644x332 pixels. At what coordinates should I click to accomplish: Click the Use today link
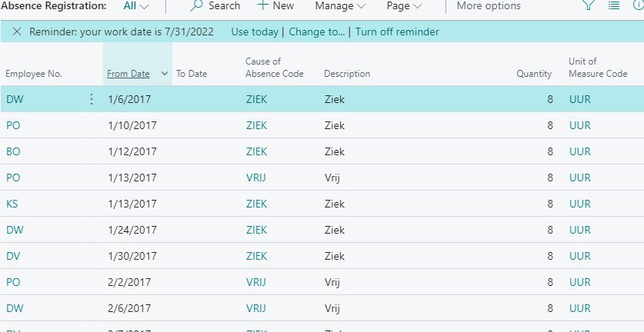pyautogui.click(x=255, y=32)
